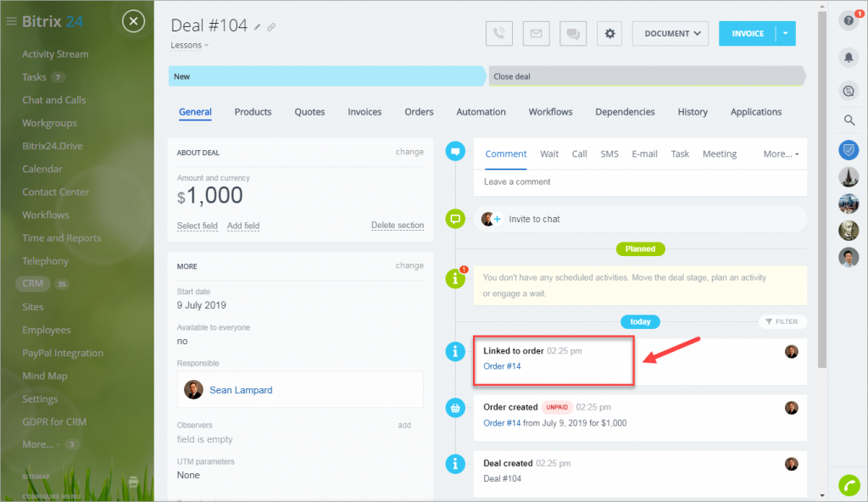Click the green chat icon beside Invite to chat

click(455, 219)
